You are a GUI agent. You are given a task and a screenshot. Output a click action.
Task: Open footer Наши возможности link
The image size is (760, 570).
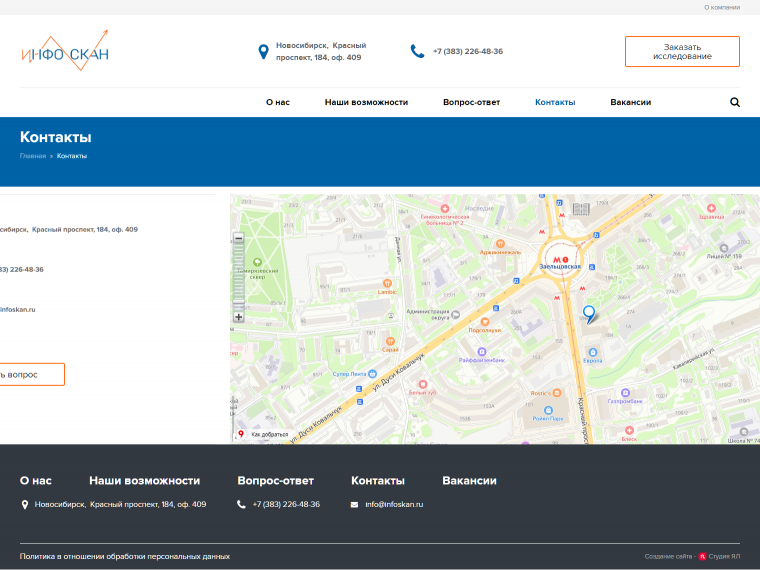click(144, 481)
